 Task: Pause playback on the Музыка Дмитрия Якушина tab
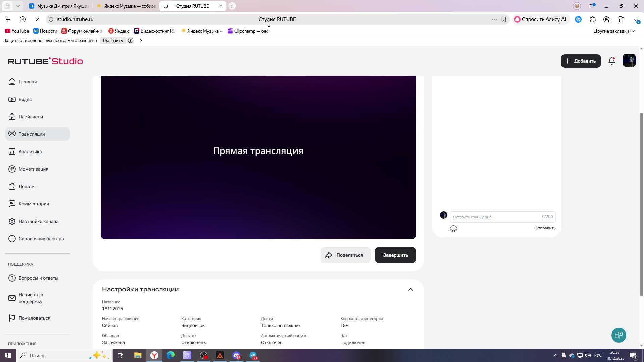[x=32, y=6]
